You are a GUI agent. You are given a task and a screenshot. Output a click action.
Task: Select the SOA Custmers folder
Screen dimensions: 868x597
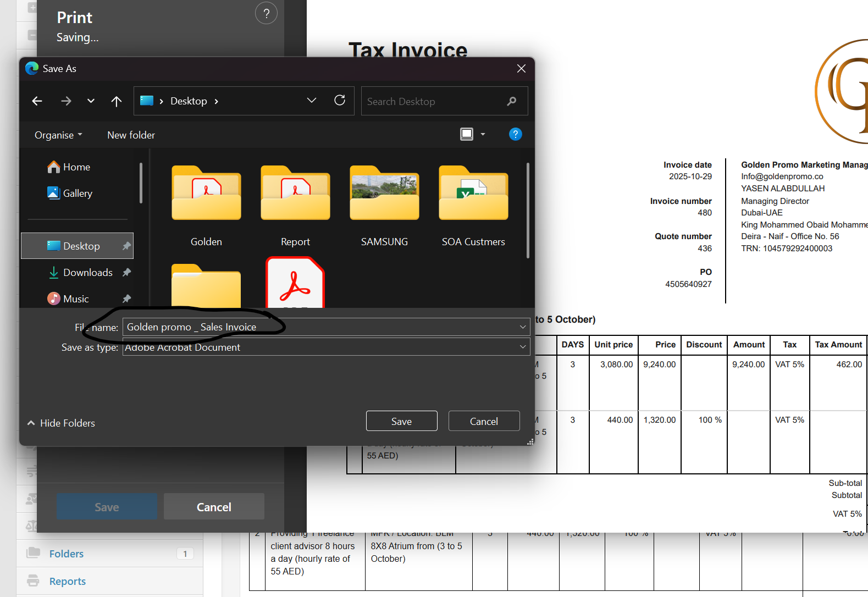click(473, 207)
